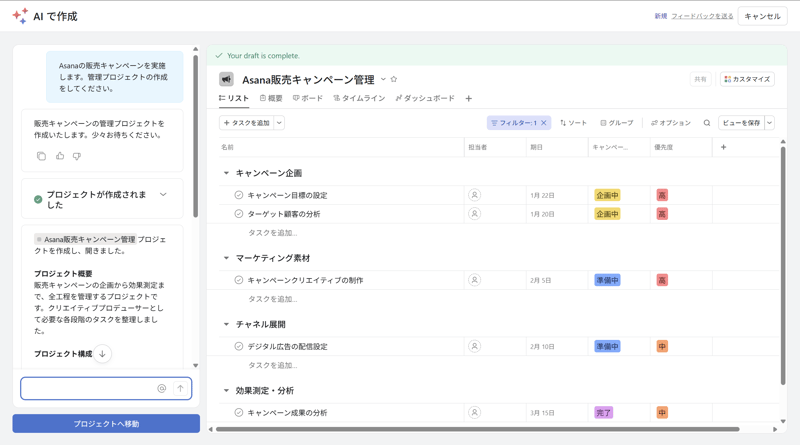
Task: Mark キャンペーンクリエイティブの制作 as complete
Action: click(238, 280)
